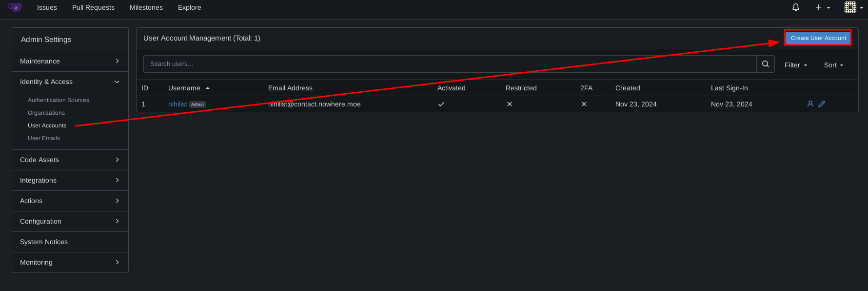Go to Pull Requests in top bar
Viewport: 868px width, 291px height.
[93, 7]
